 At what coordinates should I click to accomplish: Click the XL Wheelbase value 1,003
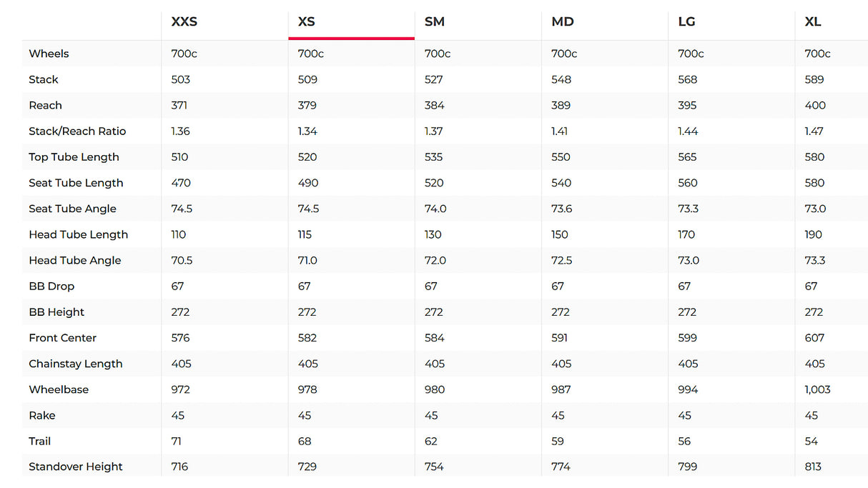coord(818,389)
